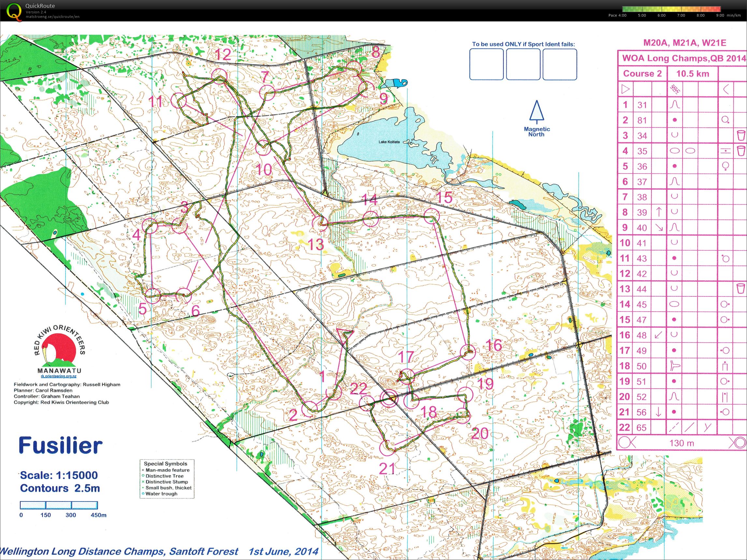
Task: Open the rk.orienteering.org.nz link
Action: pos(59,376)
